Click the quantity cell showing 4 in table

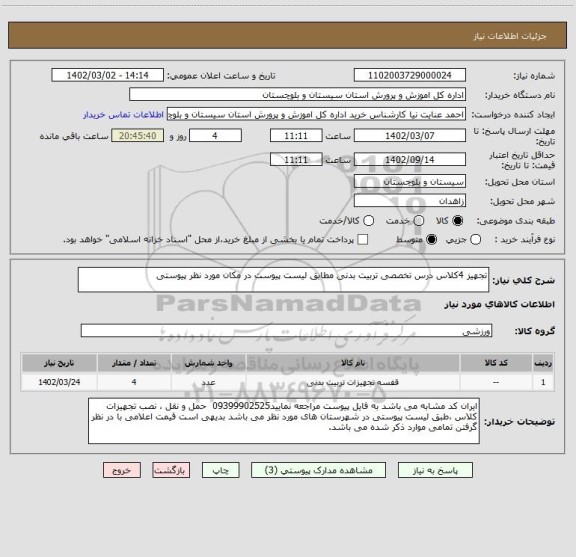[x=134, y=382]
